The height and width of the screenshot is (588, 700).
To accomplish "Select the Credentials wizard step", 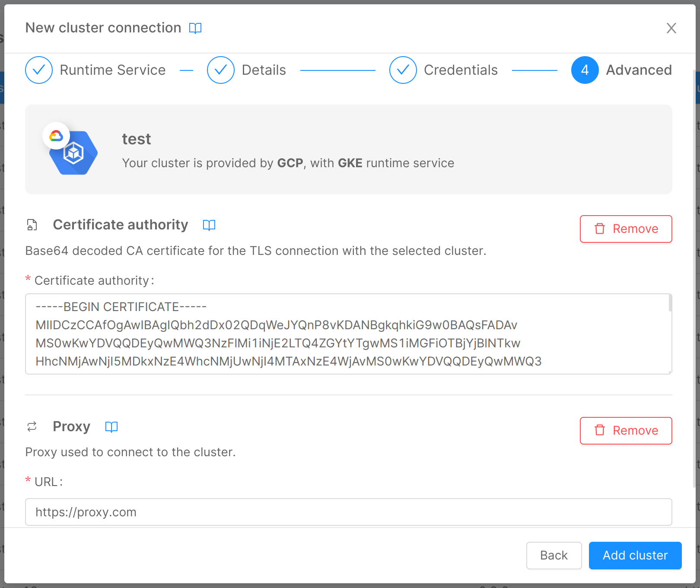I will click(x=461, y=70).
